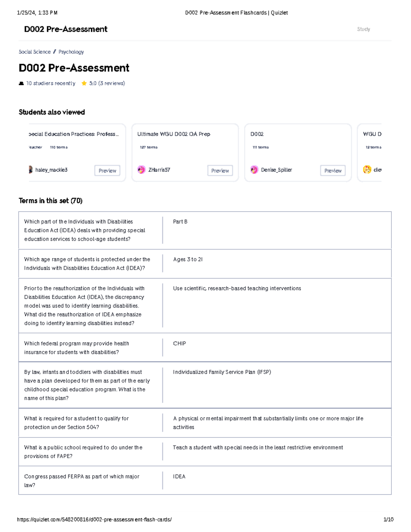
Task: Preview the 'Ultimate WGU D002 OA Prep' set
Action: click(220, 170)
